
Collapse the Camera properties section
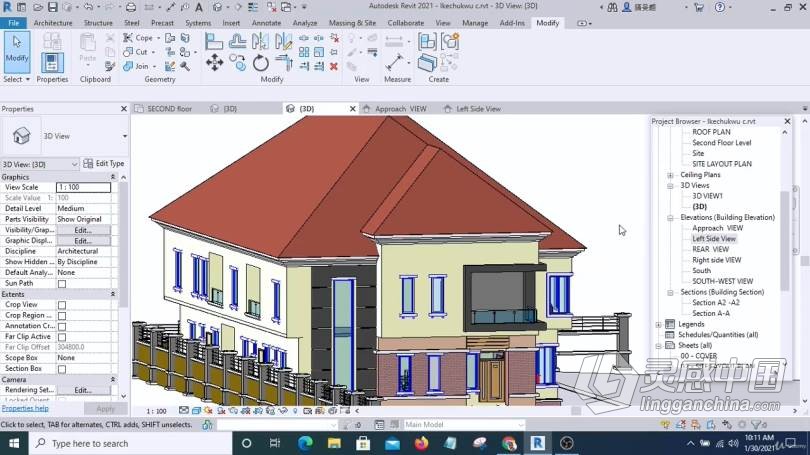point(113,380)
